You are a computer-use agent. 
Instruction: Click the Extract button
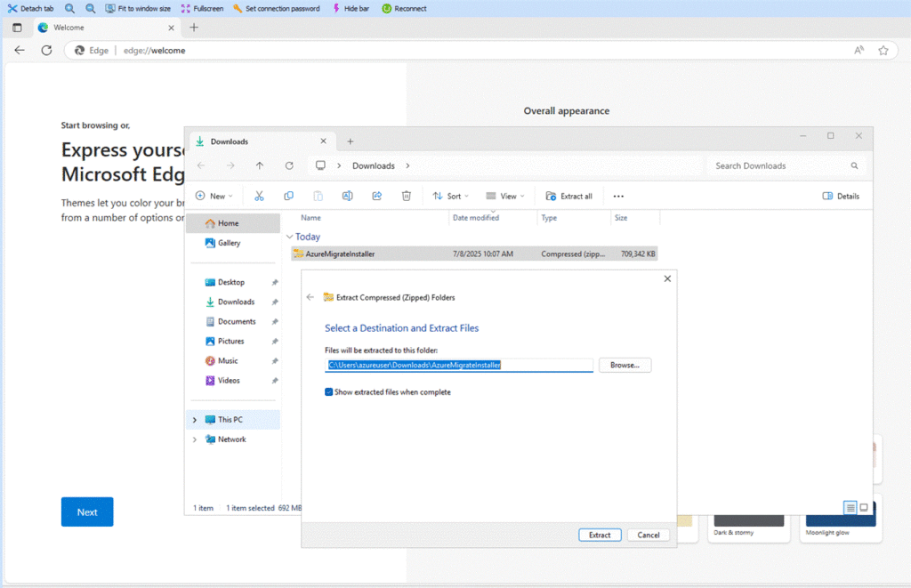coord(600,535)
